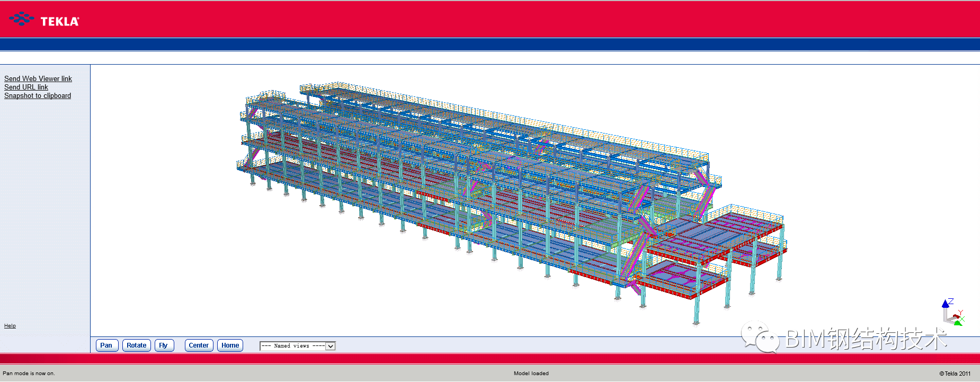
Task: Click the '©Tekla 2011' copyright text
Action: tap(955, 374)
